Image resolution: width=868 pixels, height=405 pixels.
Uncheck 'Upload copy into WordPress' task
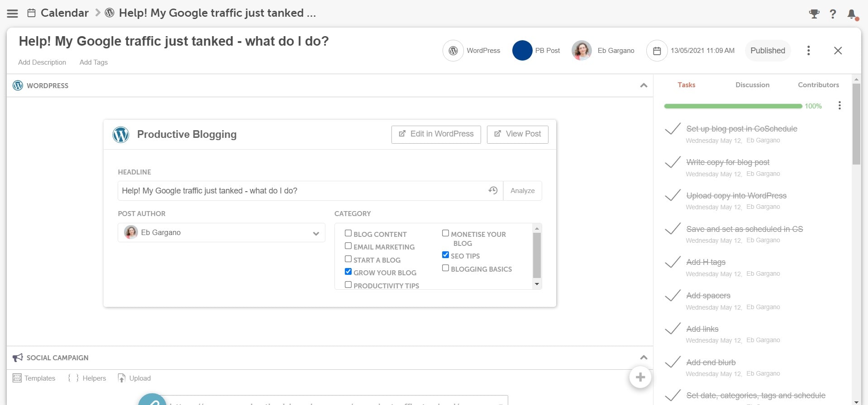click(672, 196)
